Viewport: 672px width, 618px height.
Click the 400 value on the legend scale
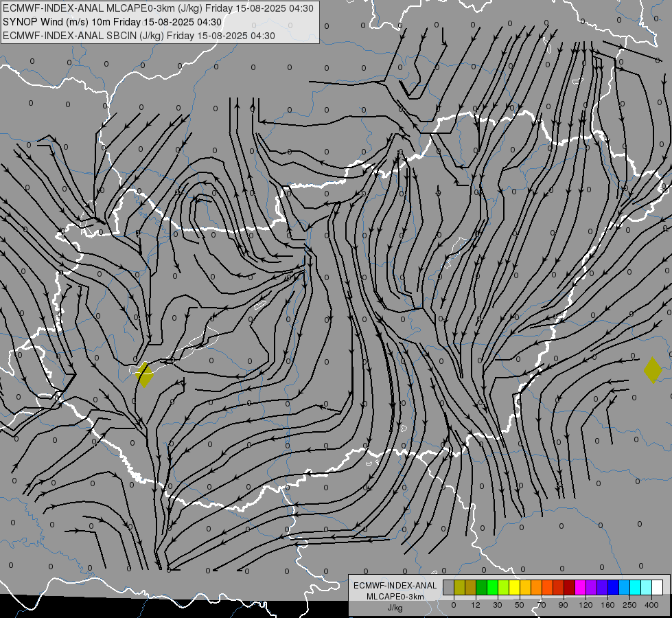click(651, 605)
